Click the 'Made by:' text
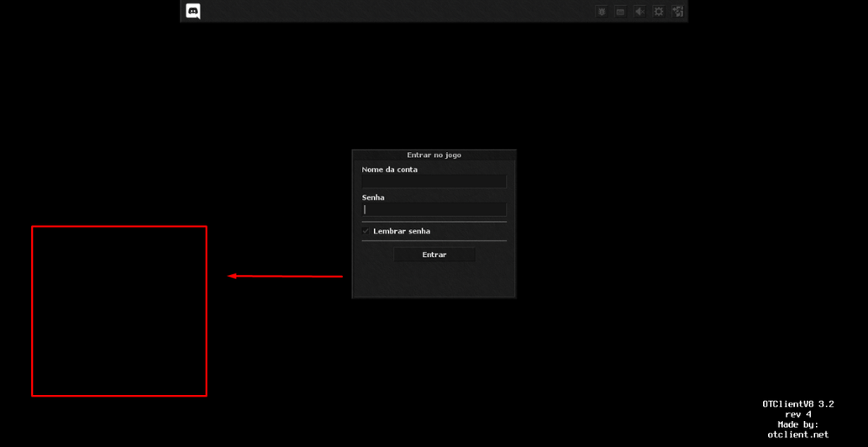 click(798, 424)
